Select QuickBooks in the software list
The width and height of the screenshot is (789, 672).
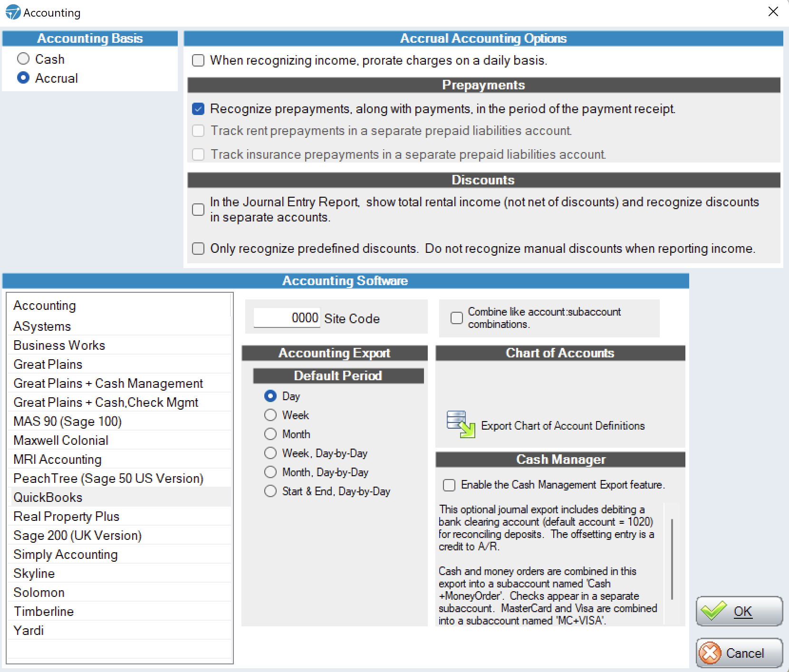[119, 497]
